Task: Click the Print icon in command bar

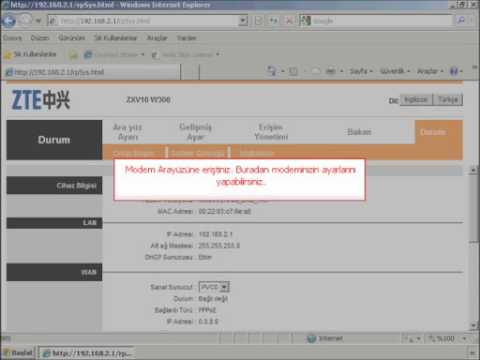Action: (331, 71)
